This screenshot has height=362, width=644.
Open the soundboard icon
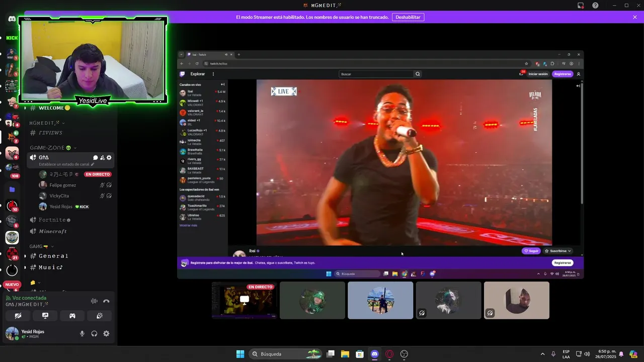click(x=100, y=316)
